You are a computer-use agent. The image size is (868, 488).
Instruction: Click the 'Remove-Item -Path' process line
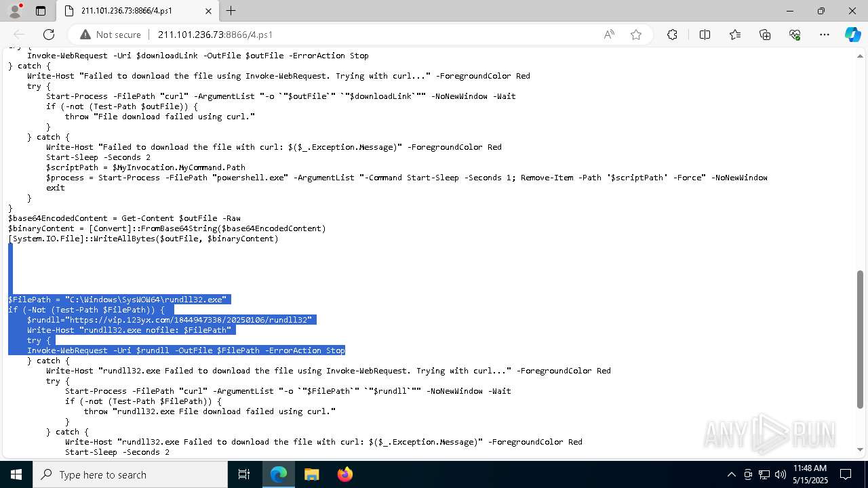point(407,178)
